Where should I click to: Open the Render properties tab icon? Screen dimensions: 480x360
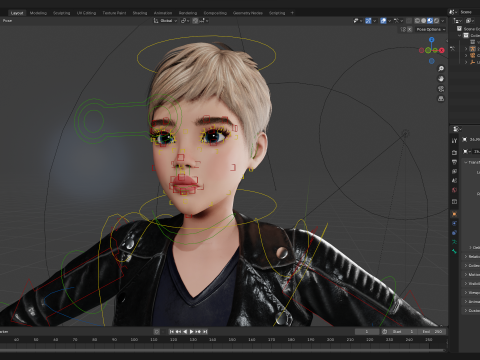pyautogui.click(x=454, y=152)
